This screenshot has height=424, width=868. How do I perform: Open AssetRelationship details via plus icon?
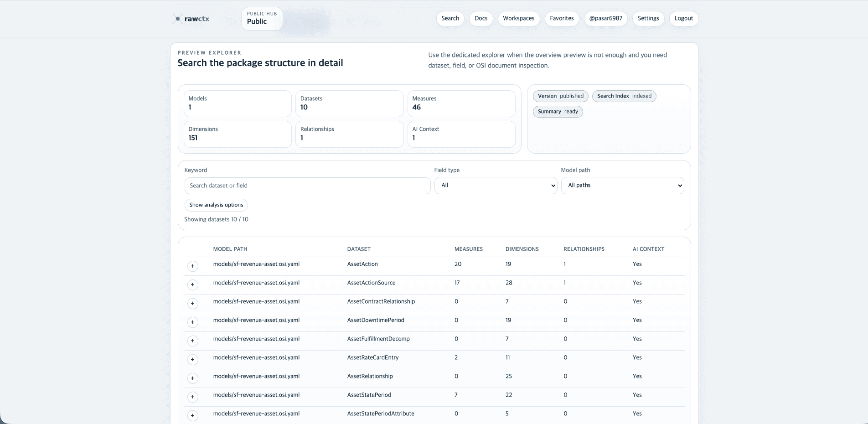[193, 378]
